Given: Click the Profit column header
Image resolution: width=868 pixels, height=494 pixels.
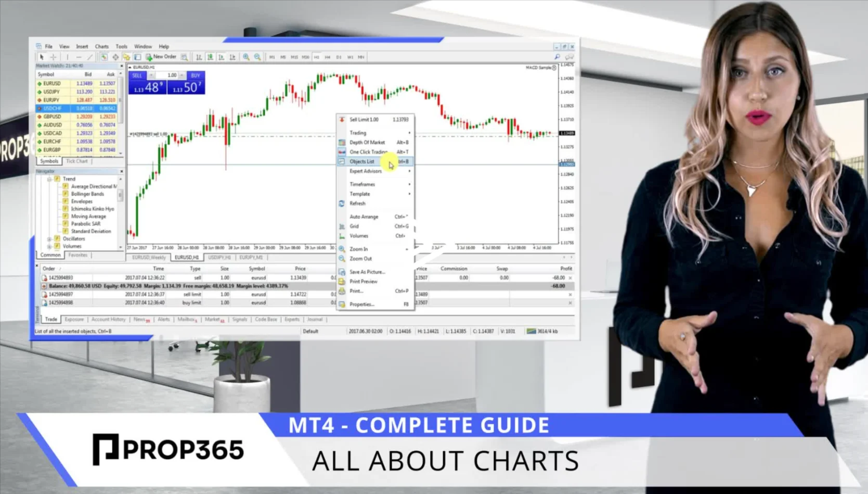Looking at the screenshot, I should coord(566,269).
